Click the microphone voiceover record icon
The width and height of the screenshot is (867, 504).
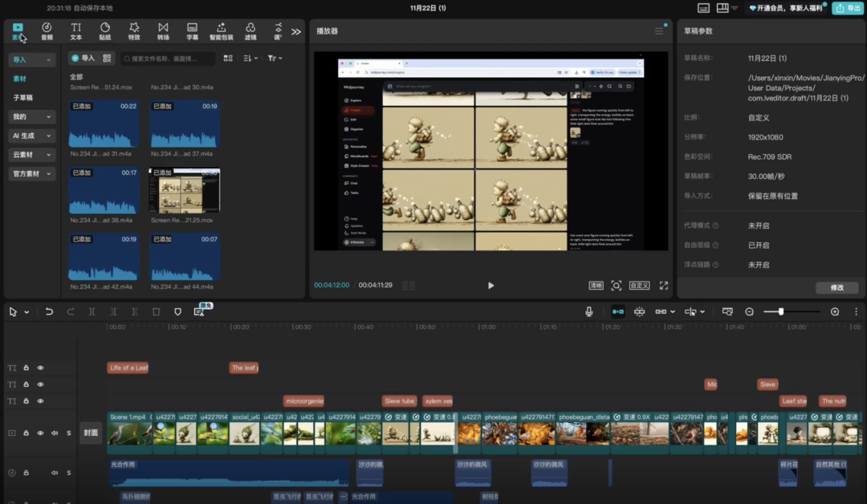pyautogui.click(x=589, y=311)
